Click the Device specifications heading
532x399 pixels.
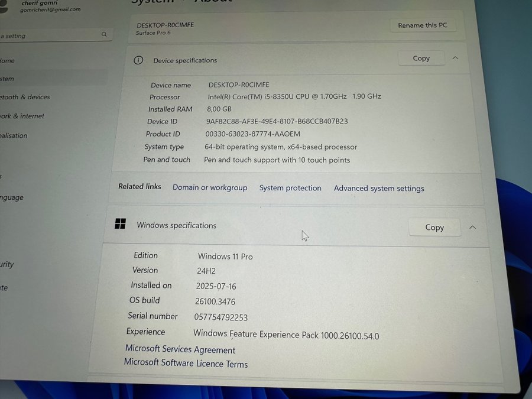[185, 60]
